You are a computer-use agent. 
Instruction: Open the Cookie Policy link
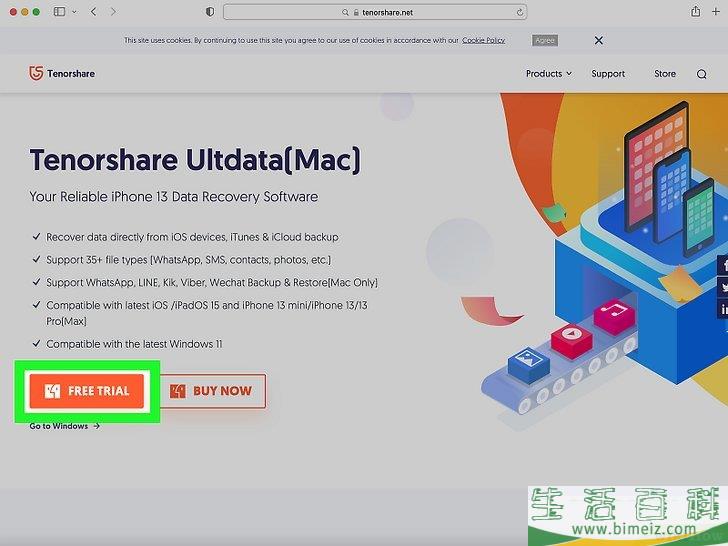tap(483, 40)
